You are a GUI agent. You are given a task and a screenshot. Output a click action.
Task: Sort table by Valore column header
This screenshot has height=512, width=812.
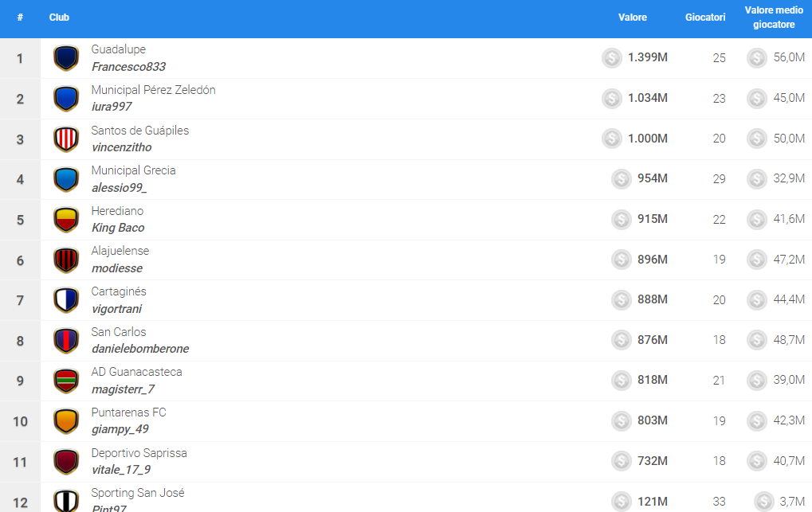click(632, 18)
